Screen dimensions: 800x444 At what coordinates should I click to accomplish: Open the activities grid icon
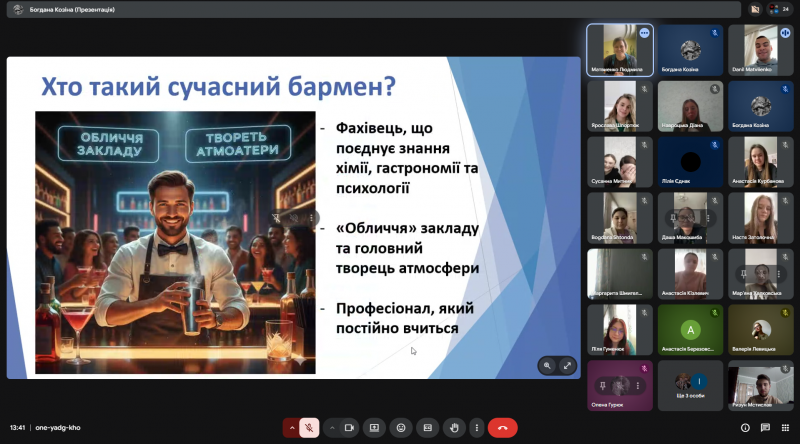click(784, 427)
